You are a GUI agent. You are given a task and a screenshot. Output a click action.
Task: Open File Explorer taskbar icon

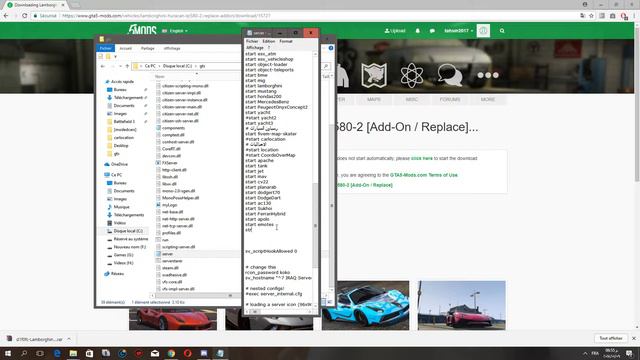point(73,353)
